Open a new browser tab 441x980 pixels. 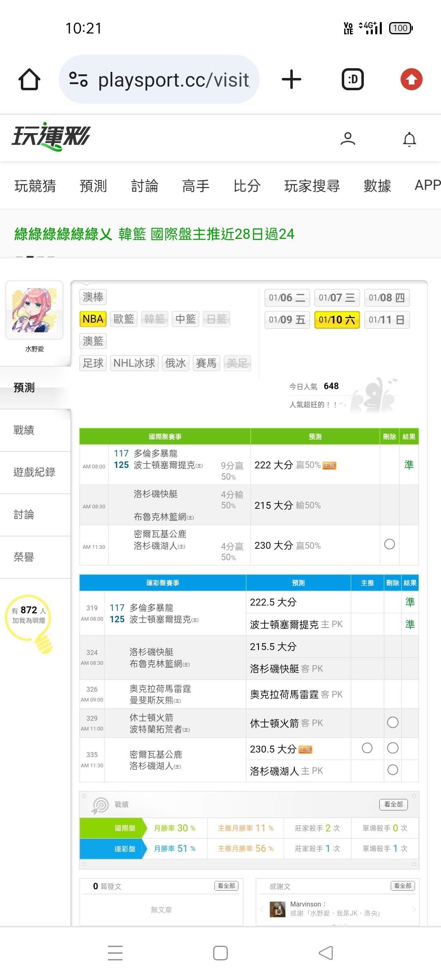(292, 79)
